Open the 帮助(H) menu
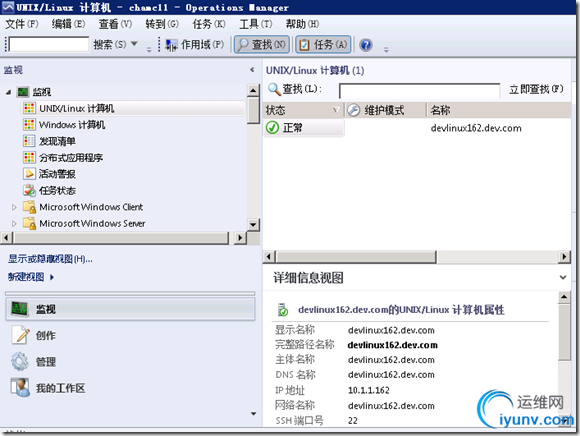Screen dimensions: 580x436 pos(302,24)
